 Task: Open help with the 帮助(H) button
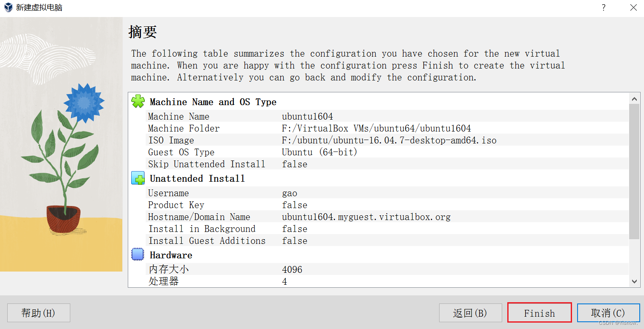point(38,313)
